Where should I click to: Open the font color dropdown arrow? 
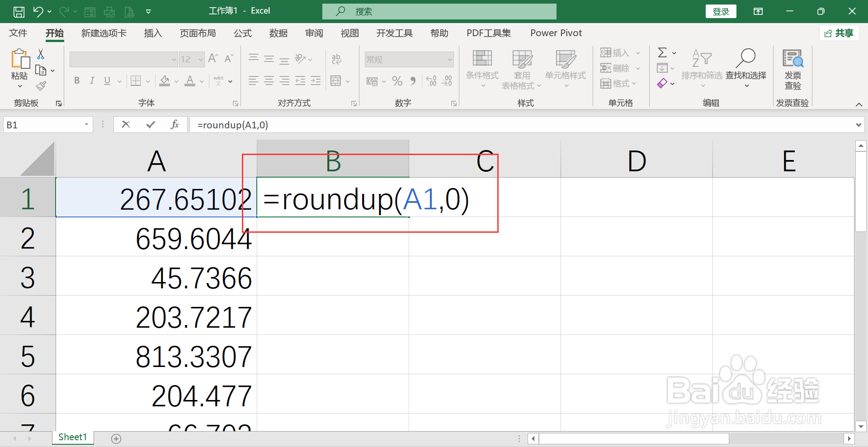pos(202,81)
